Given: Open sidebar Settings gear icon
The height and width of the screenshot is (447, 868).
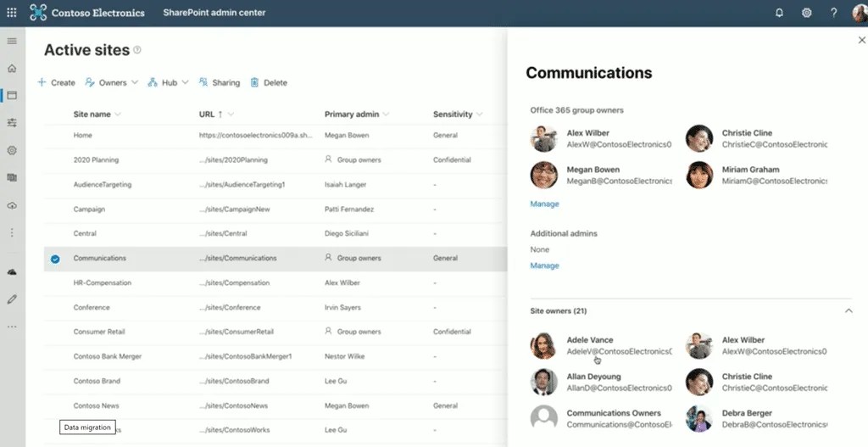Looking at the screenshot, I should pos(12,150).
